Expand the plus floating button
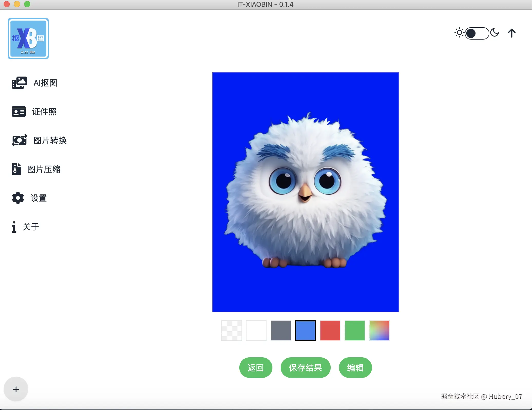Viewport: 532px width, 410px height. pyautogui.click(x=16, y=389)
